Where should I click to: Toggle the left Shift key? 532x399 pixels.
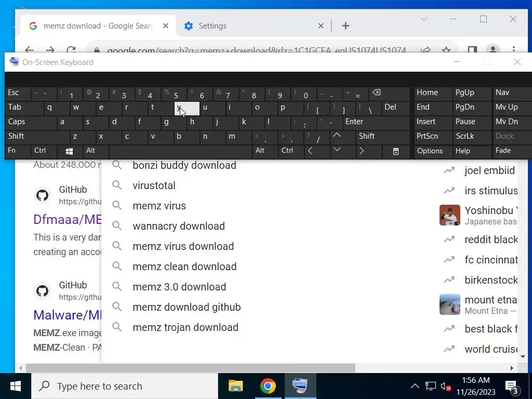click(x=37, y=137)
